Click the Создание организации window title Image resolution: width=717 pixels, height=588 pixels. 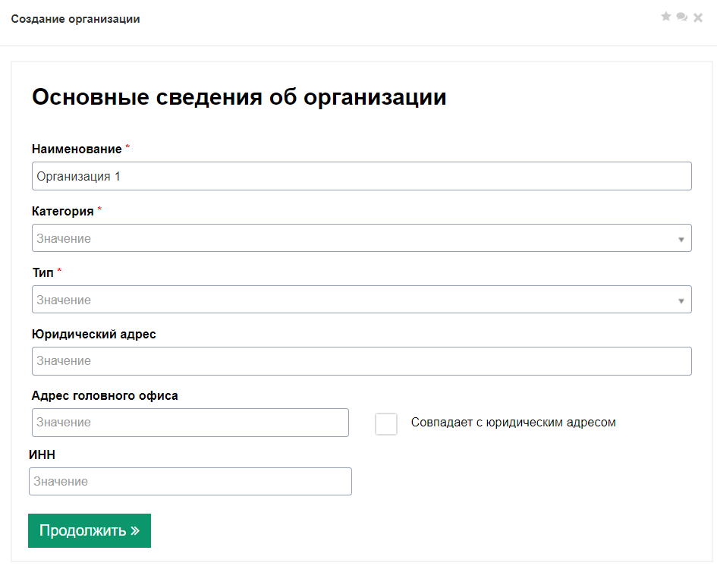pyautogui.click(x=75, y=19)
